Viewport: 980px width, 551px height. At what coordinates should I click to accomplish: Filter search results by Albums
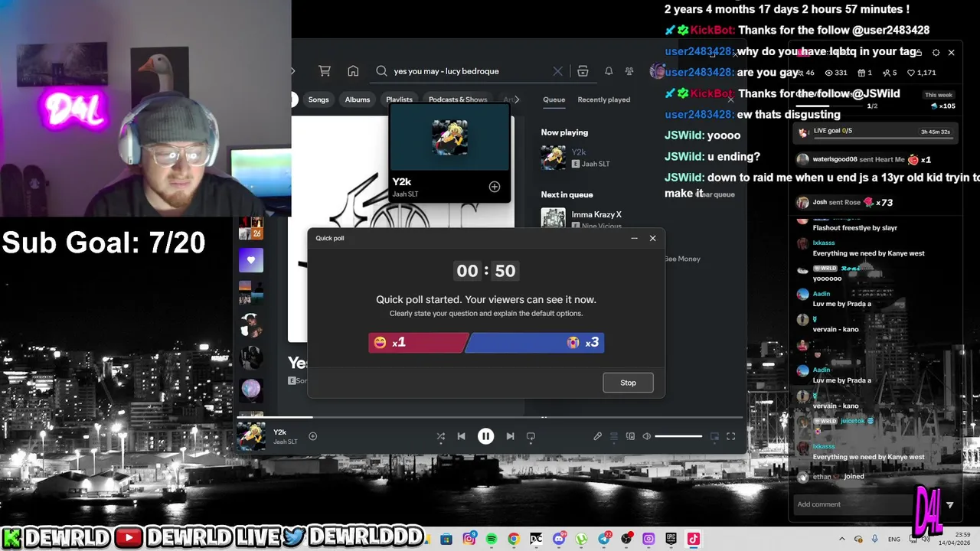pyautogui.click(x=358, y=99)
